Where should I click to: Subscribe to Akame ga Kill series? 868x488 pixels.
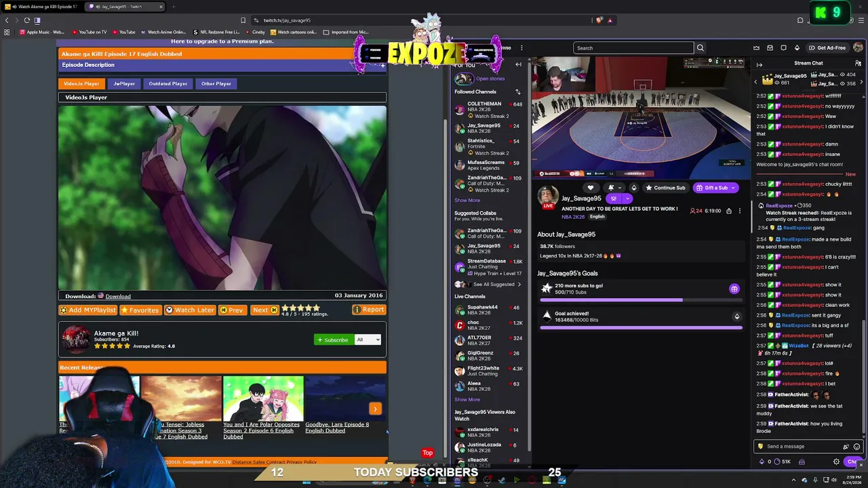(332, 340)
